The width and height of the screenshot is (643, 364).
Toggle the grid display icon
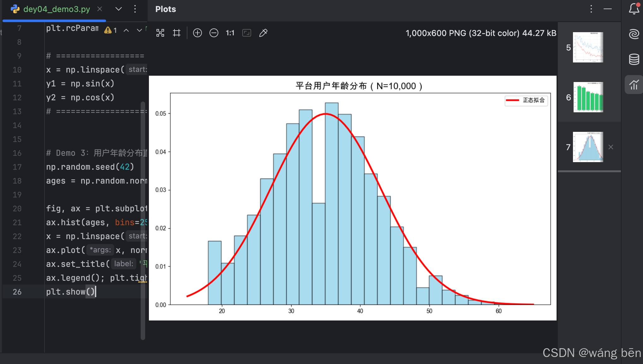(177, 33)
